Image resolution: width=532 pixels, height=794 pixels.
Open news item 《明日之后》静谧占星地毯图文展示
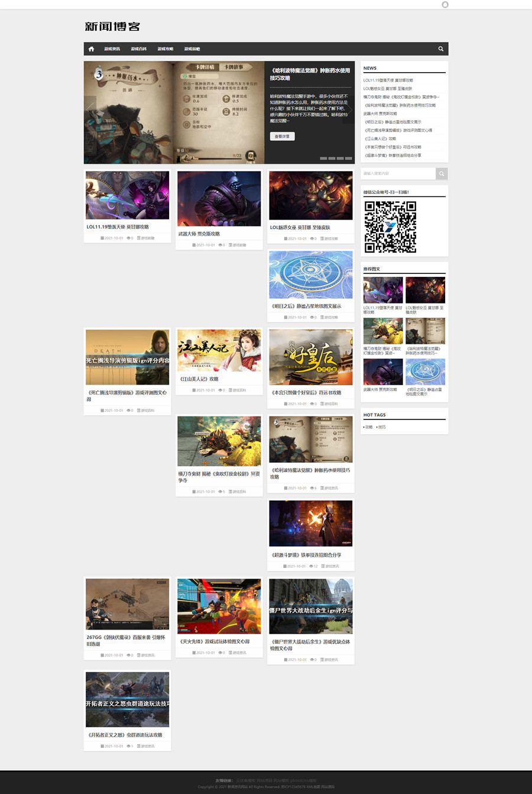point(392,122)
